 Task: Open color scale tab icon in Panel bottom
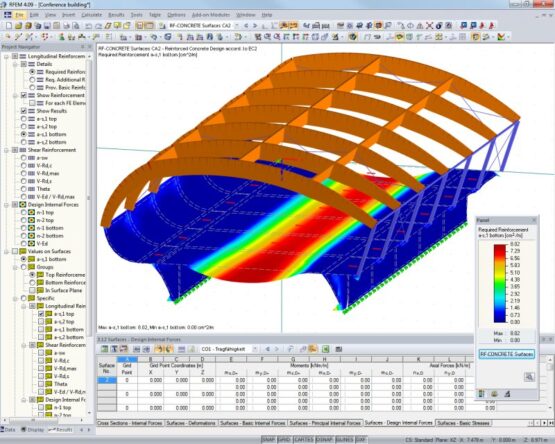pos(481,394)
